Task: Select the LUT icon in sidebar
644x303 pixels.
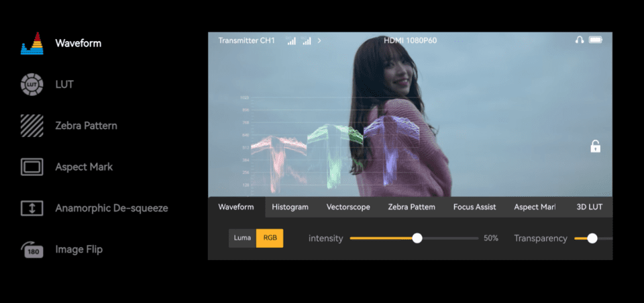Action: 32,85
